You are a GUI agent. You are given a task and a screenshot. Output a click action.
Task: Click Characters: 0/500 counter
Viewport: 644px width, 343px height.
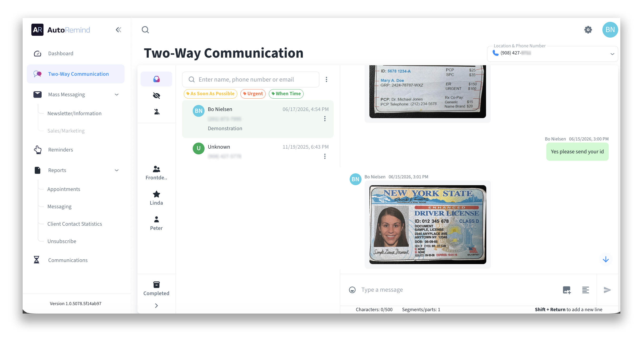pyautogui.click(x=374, y=310)
